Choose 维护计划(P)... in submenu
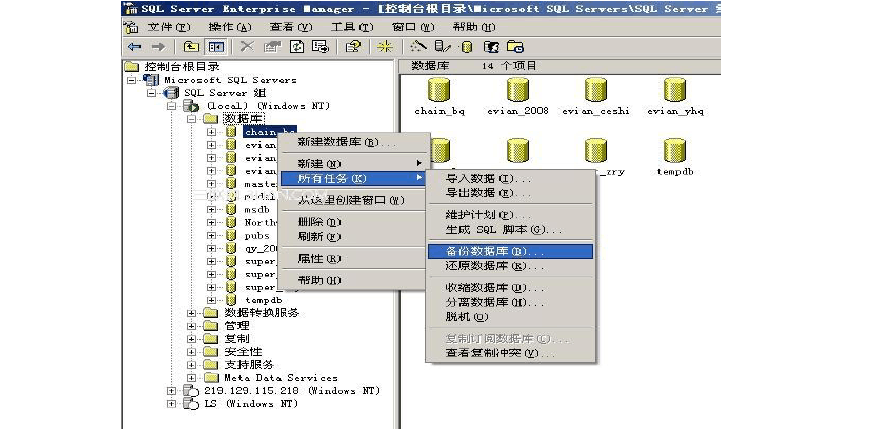Screen dimensions: 893x429 (x=510, y=215)
